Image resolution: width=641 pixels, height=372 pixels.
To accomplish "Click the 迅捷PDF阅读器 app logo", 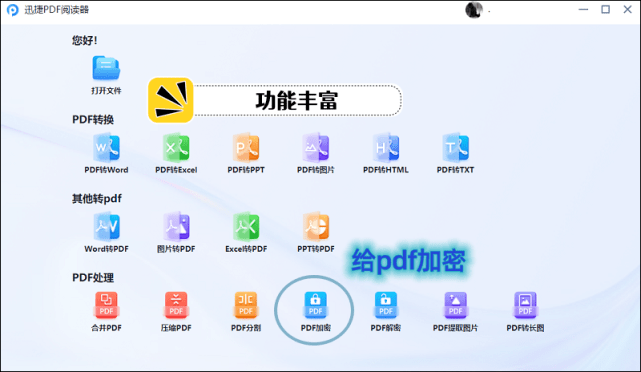I will click(x=13, y=10).
